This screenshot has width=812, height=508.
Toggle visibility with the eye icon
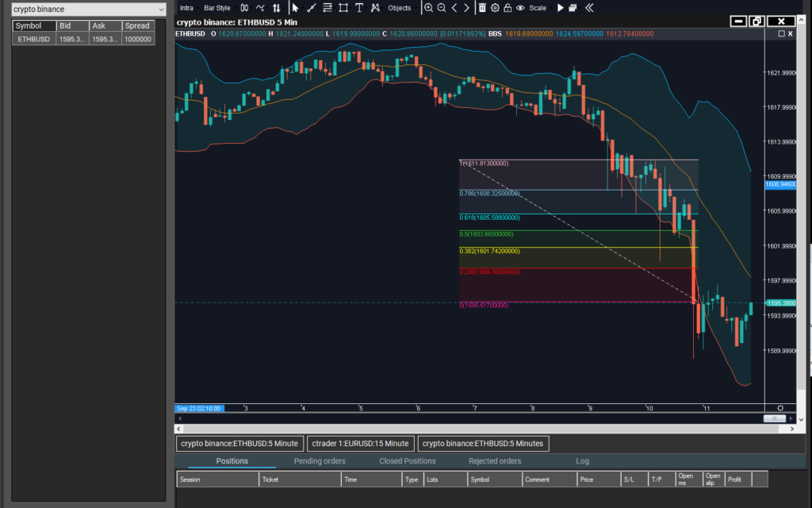tap(520, 8)
